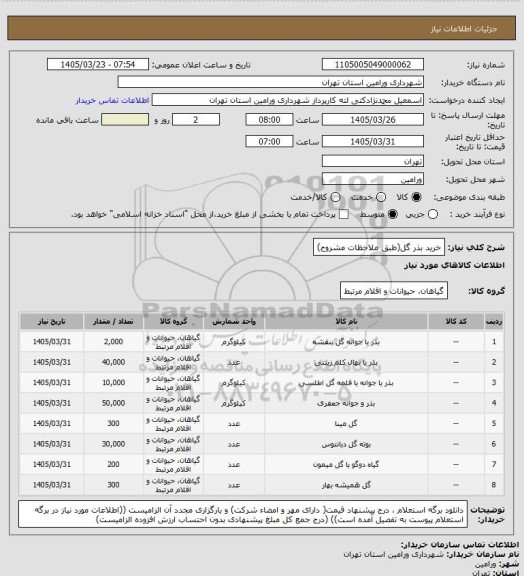
Task: Select the کالا/خدمت radio button
Action: click(335, 197)
